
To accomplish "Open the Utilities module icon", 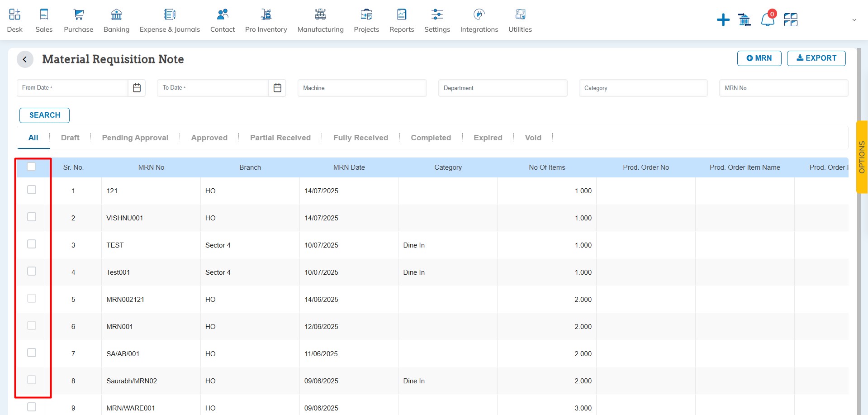I will [x=520, y=14].
